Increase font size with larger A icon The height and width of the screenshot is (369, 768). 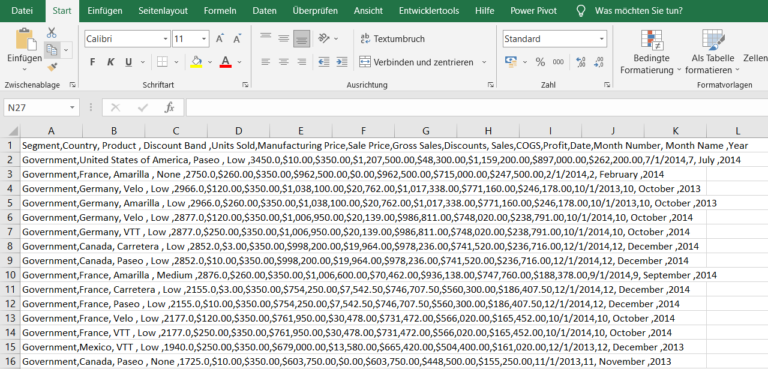coord(220,39)
